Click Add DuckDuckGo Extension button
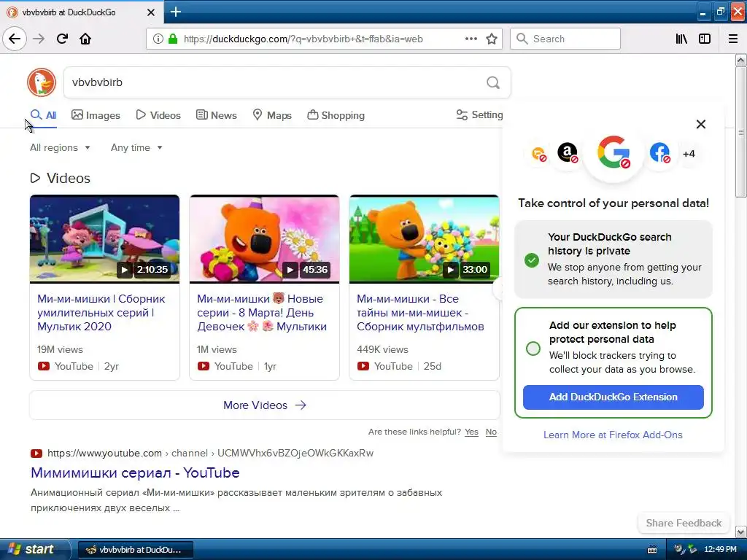The image size is (747, 560). [x=613, y=397]
